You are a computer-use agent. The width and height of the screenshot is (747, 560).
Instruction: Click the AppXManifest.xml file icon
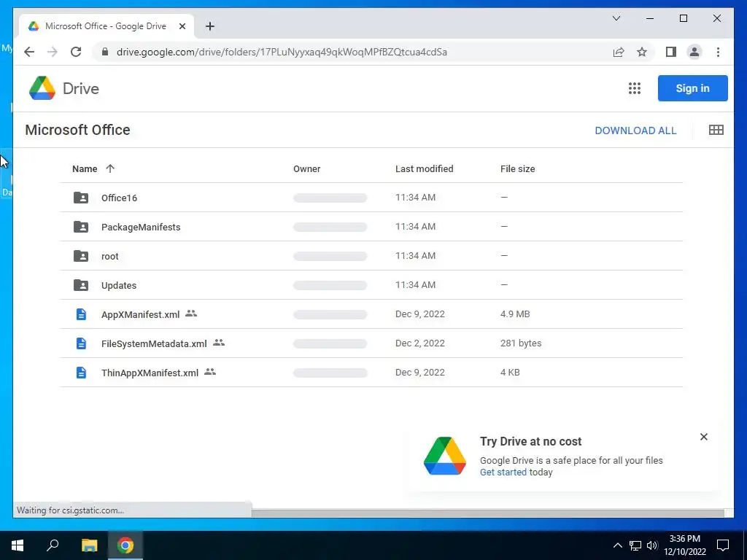[x=82, y=314]
